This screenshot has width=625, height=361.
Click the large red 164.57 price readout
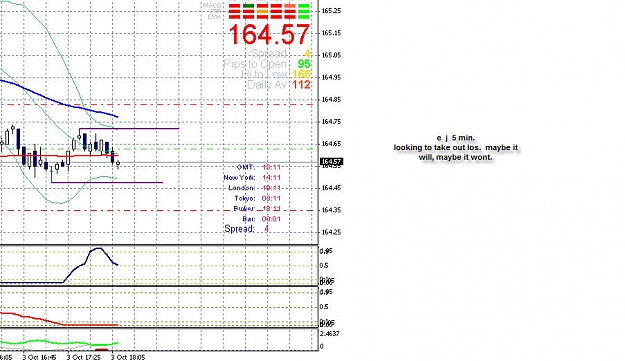pos(269,34)
